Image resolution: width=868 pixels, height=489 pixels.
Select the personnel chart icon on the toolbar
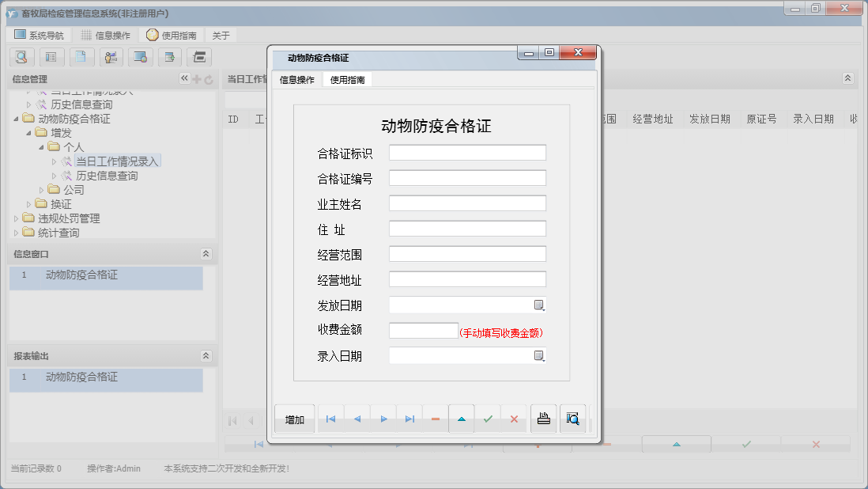coord(111,57)
